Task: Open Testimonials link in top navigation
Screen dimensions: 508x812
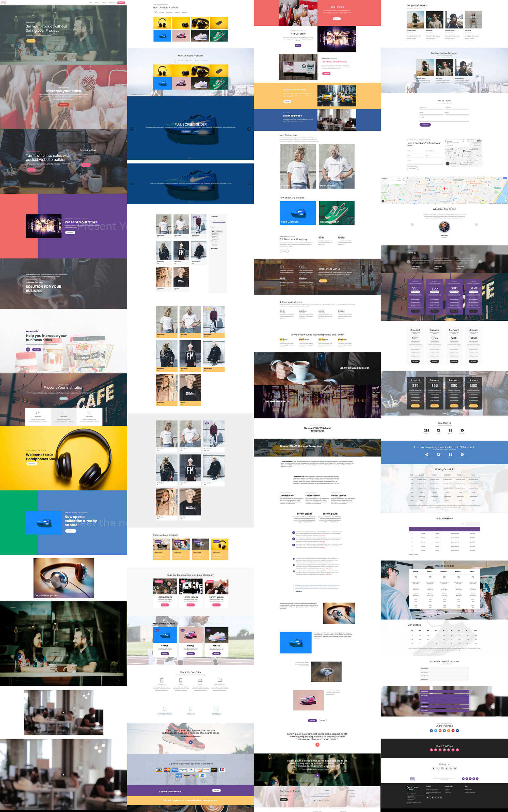Action: click(x=112, y=3)
